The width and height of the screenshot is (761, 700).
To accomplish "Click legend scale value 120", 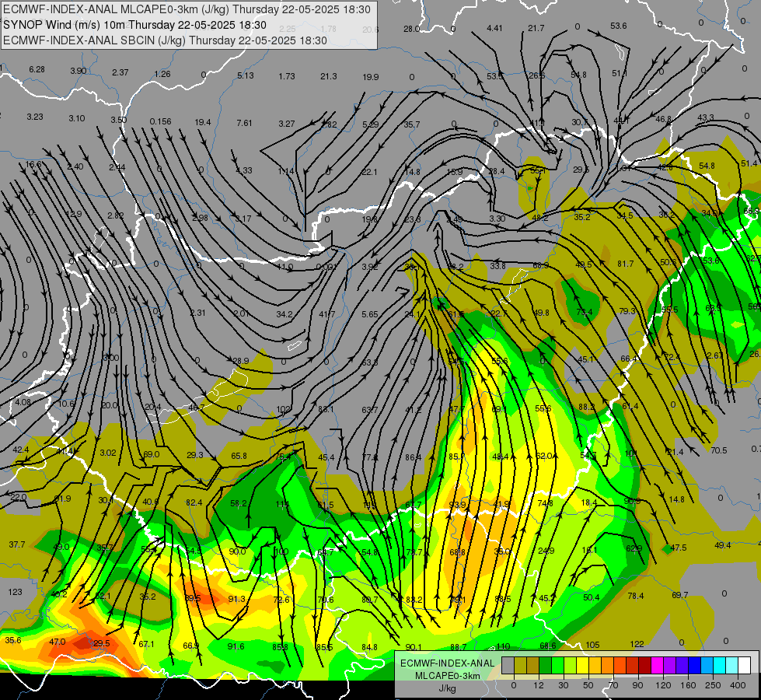I will click(663, 685).
